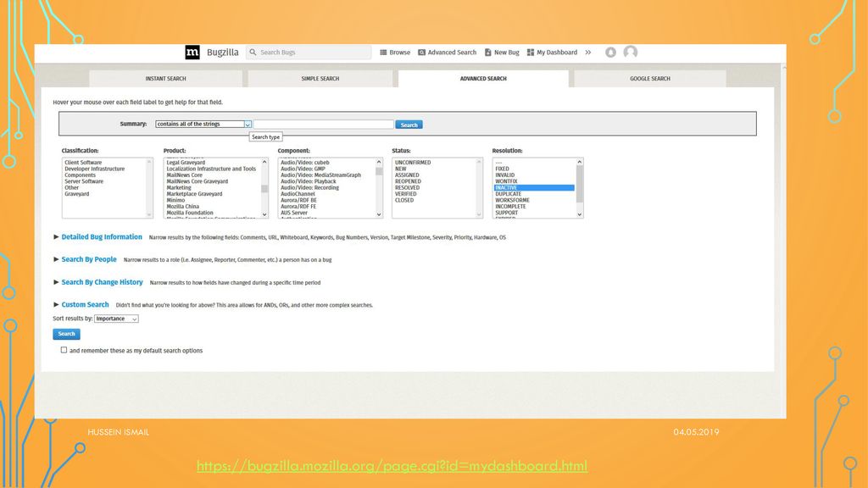Click the Search button below Sort results
The height and width of the screenshot is (488, 868).
[x=66, y=334]
